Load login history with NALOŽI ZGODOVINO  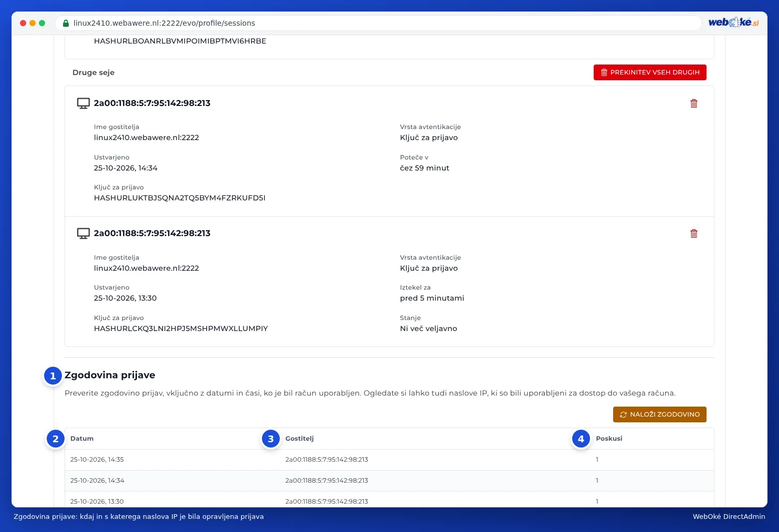(x=659, y=414)
